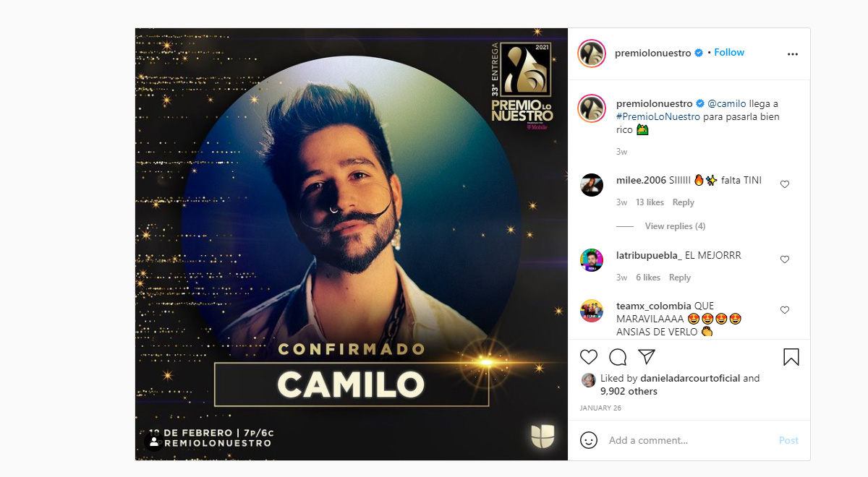This screenshot has height=477, width=868.
Task: Click the Add a comment field
Action: click(x=687, y=440)
